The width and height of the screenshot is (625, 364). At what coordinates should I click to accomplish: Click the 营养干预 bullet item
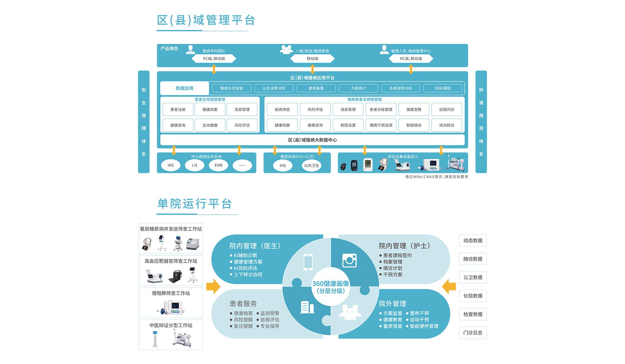(417, 313)
